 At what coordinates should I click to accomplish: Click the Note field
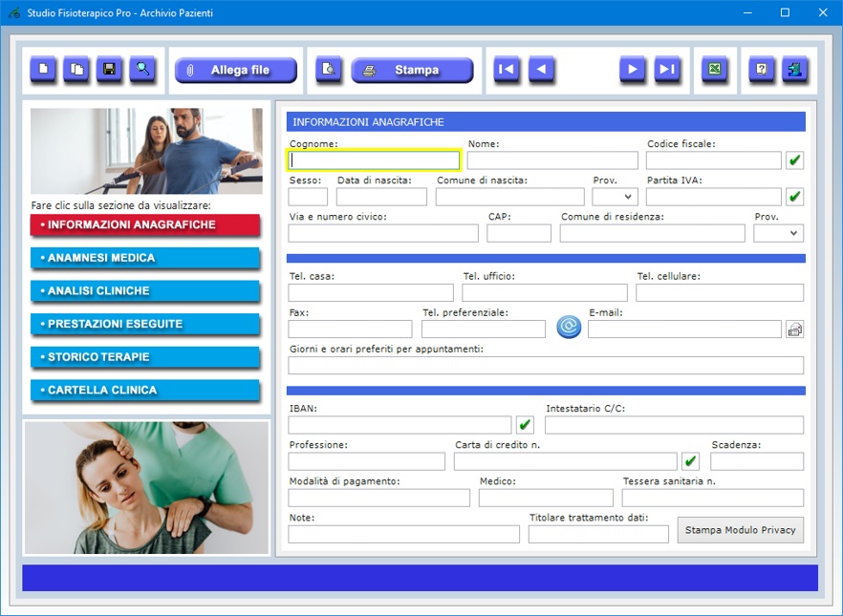403,535
